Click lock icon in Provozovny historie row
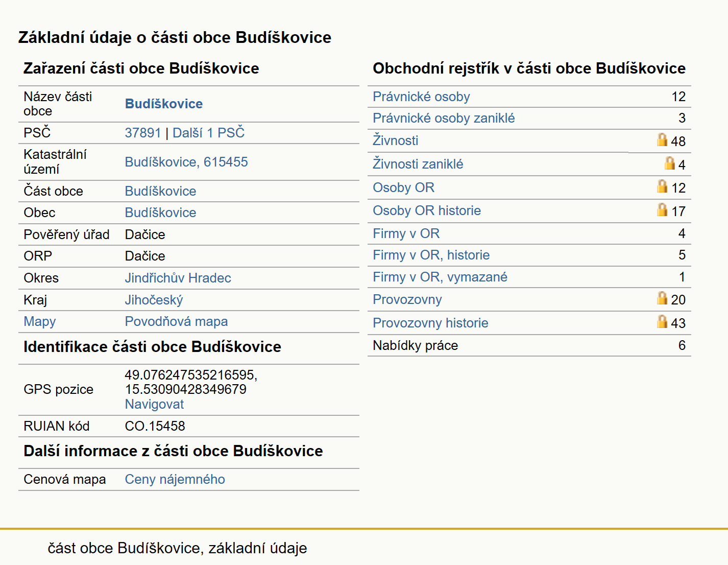Image resolution: width=728 pixels, height=565 pixels. 662,321
